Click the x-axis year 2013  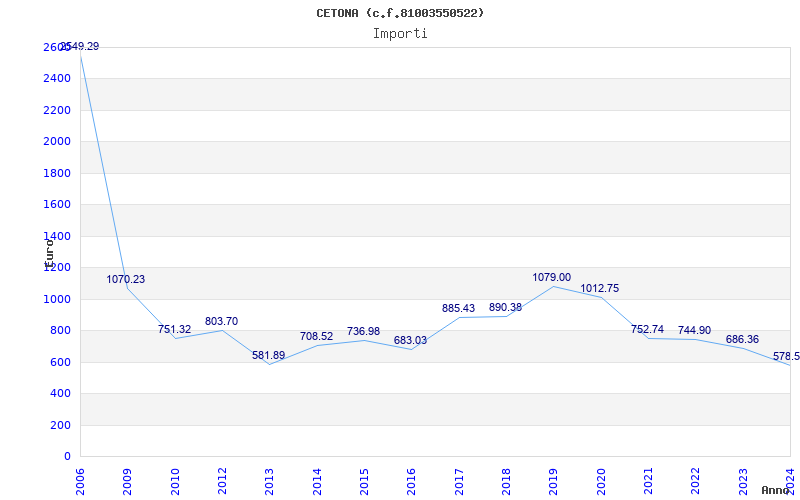(269, 481)
